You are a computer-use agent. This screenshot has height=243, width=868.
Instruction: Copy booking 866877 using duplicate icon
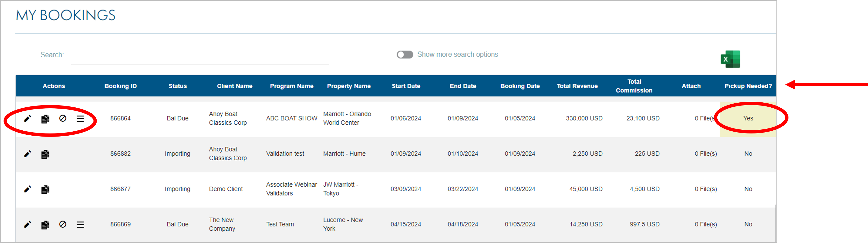[x=45, y=189]
